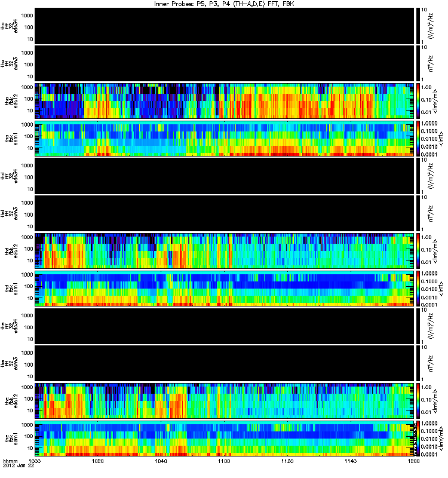
Task: Click the "thd fff 32 scm3" y-axis label
Action: coord(10,214)
